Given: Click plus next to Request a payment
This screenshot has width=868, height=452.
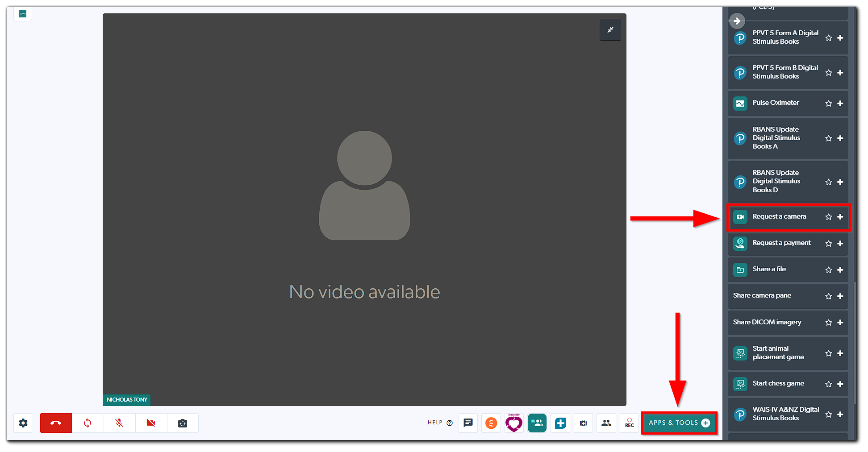Looking at the screenshot, I should (840, 244).
